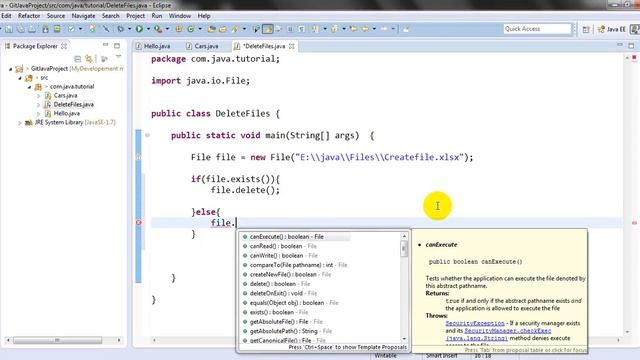Open the Window menu

click(180, 16)
